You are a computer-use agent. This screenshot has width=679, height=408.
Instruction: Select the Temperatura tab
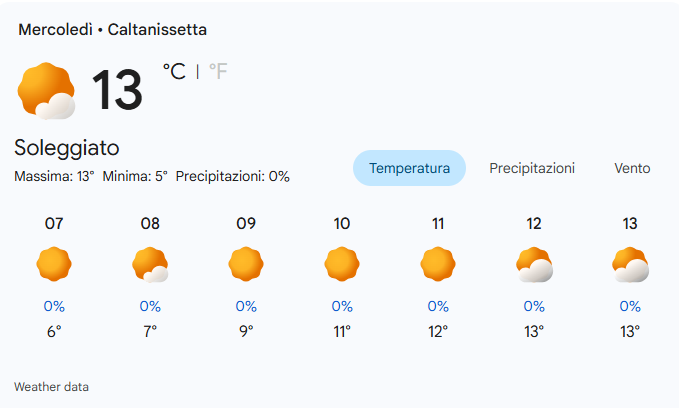[x=409, y=168]
